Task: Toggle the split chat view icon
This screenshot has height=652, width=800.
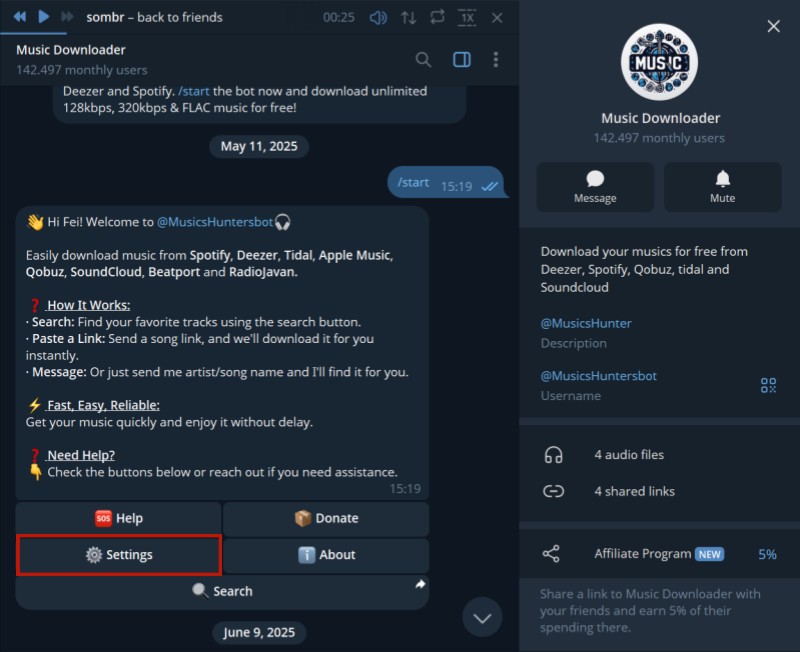Action: tap(461, 59)
